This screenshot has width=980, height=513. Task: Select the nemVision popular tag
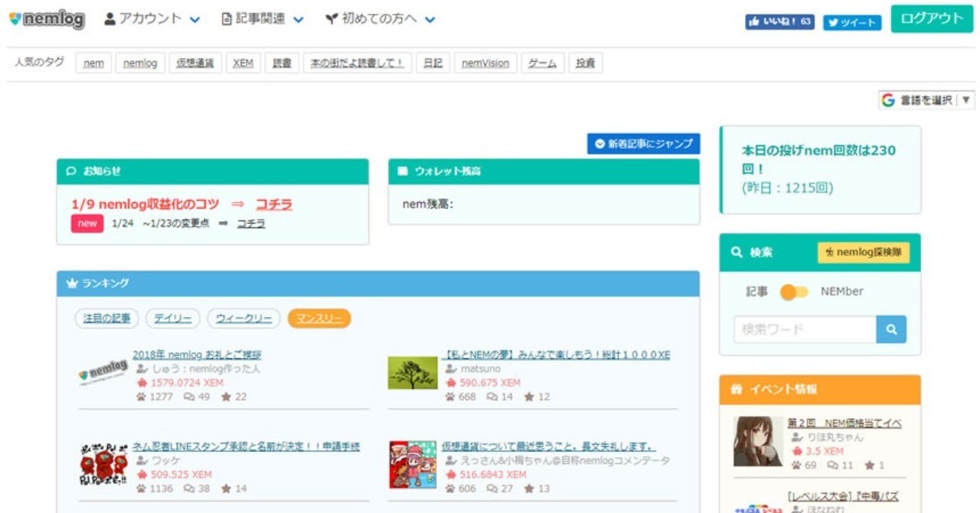point(485,64)
